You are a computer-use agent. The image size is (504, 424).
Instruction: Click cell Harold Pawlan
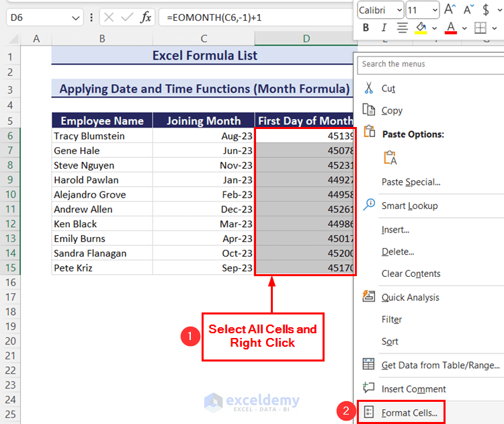pos(102,180)
